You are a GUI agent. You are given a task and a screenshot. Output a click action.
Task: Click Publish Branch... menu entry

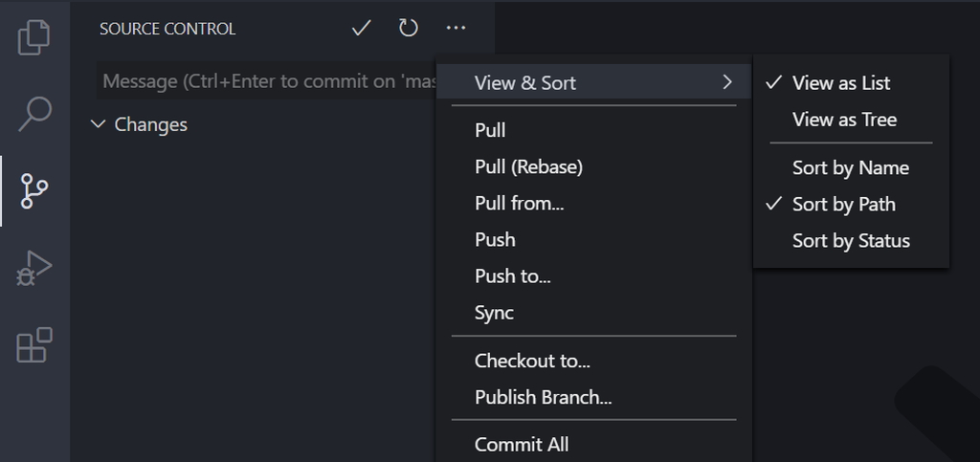[x=543, y=397]
